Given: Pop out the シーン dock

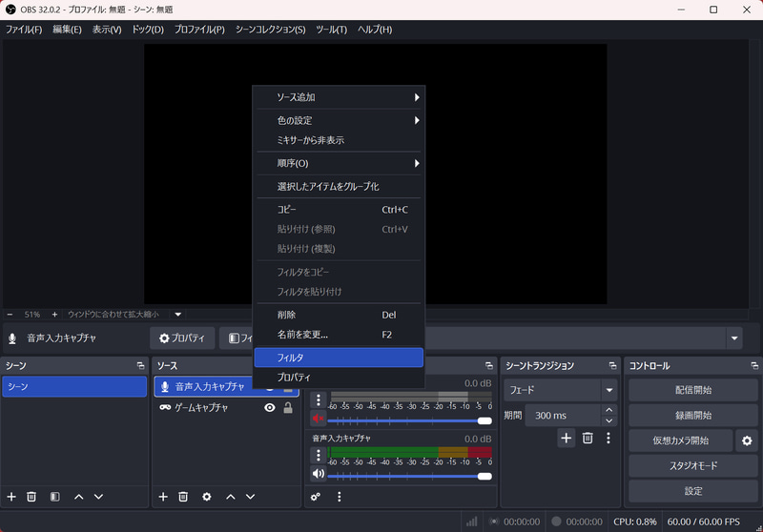Looking at the screenshot, I should pos(140,366).
